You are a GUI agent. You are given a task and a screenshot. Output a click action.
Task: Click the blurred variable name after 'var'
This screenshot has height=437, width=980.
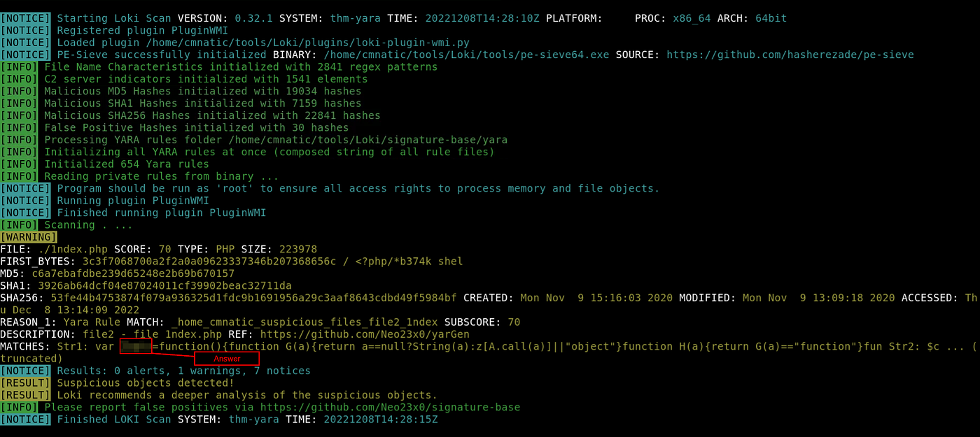pos(136,346)
